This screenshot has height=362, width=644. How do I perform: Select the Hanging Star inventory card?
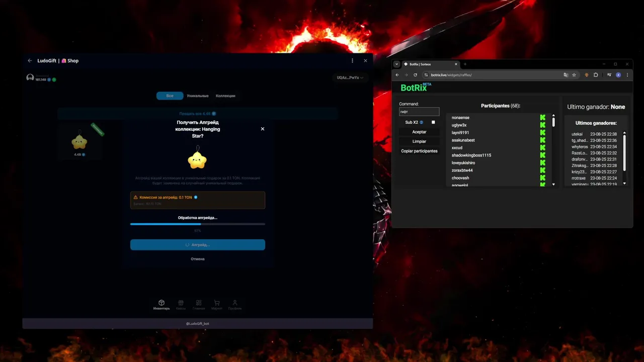pyautogui.click(x=79, y=141)
